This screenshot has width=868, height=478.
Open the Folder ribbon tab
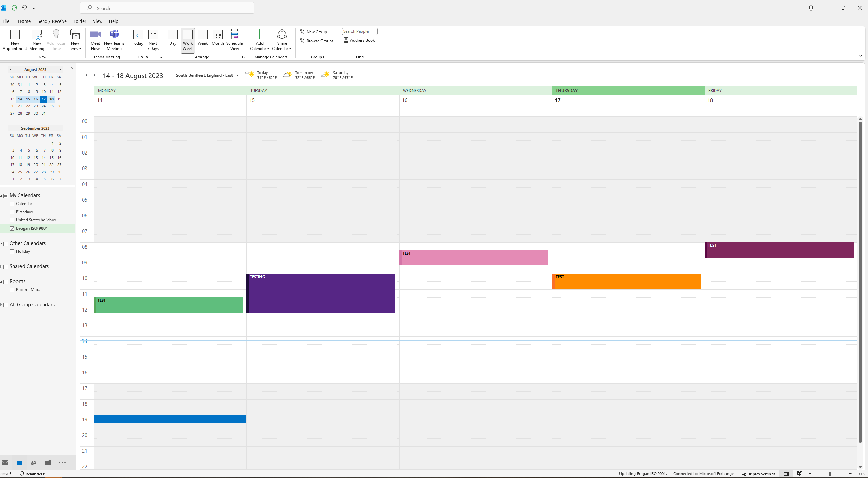(80, 21)
